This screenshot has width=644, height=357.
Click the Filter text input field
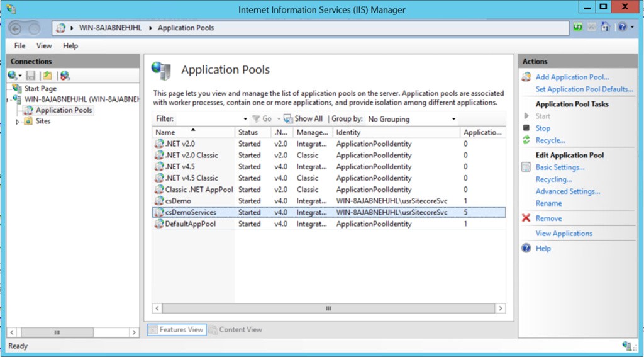[x=208, y=119]
